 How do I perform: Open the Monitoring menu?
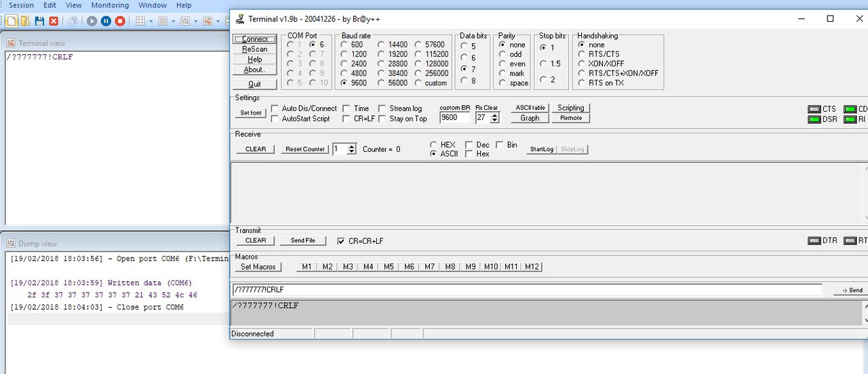tap(110, 5)
